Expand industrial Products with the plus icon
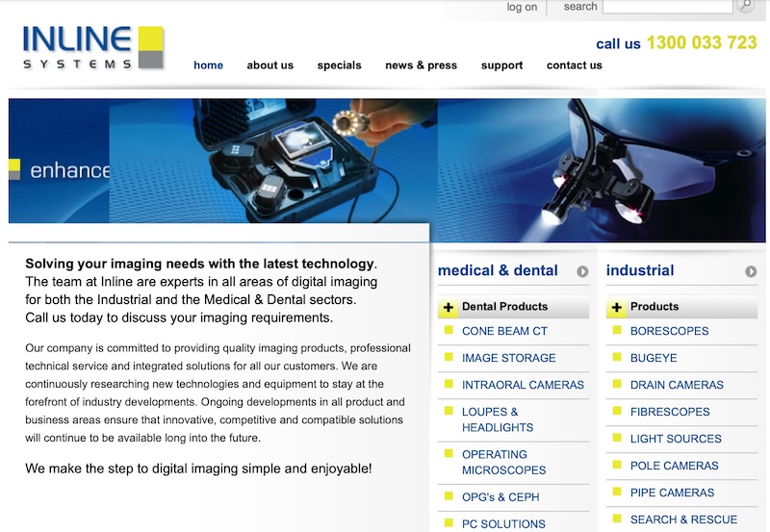The image size is (770, 532). pos(617,308)
